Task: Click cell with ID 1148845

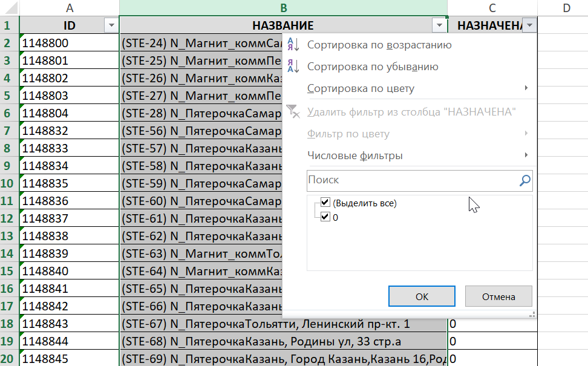Action: [70, 359]
